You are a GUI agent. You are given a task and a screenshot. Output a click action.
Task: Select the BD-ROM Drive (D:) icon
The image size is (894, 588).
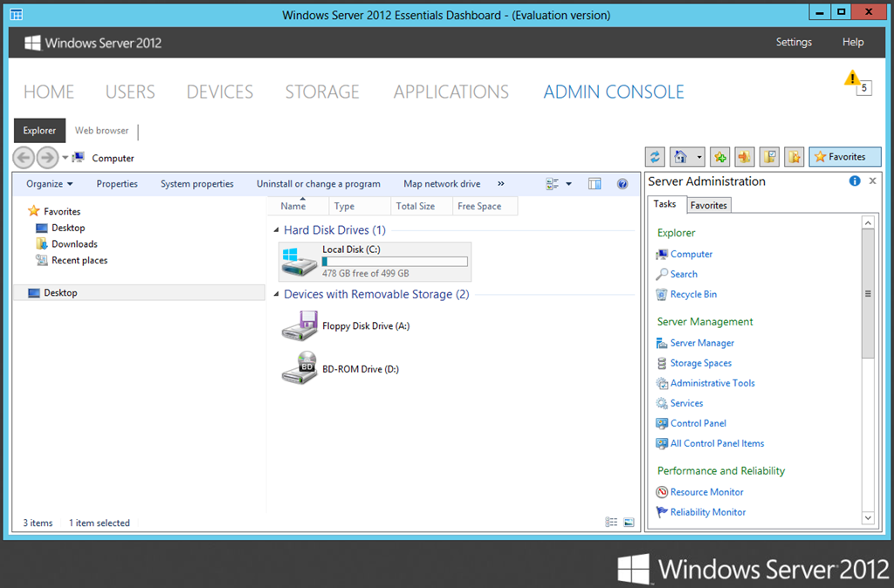tap(299, 368)
